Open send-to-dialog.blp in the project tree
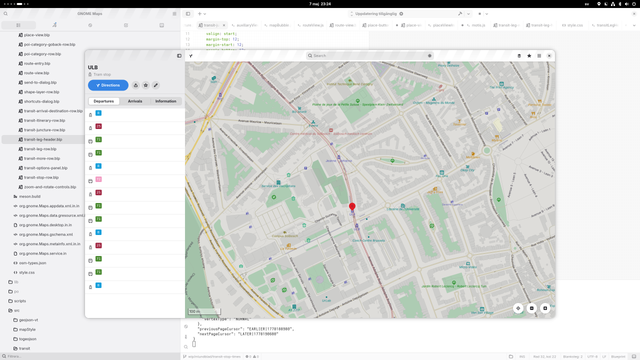640x360 pixels. (x=40, y=82)
